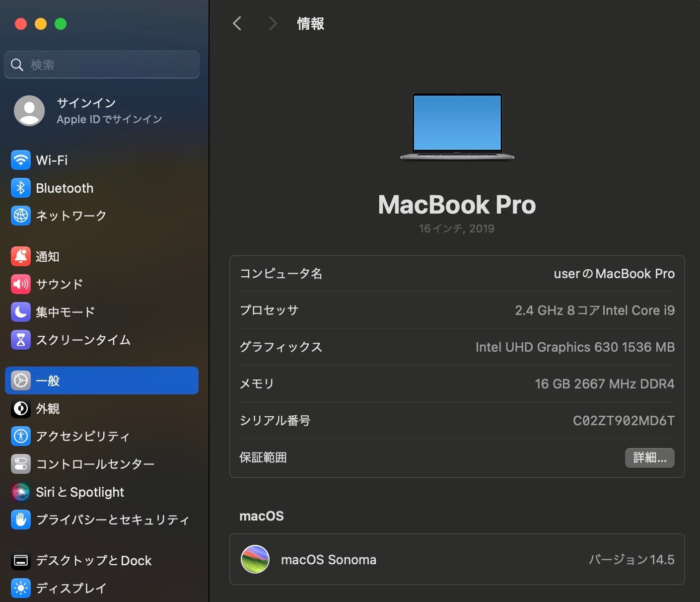The width and height of the screenshot is (700, 602).
Task: Click the 16インチ, 2019 subtitle
Action: [457, 228]
